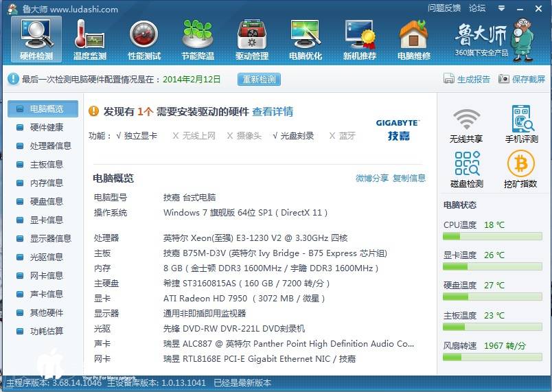The height and width of the screenshot is (392, 552).
Task: Click the 显卡温度 progress bar
Action: [492, 267]
